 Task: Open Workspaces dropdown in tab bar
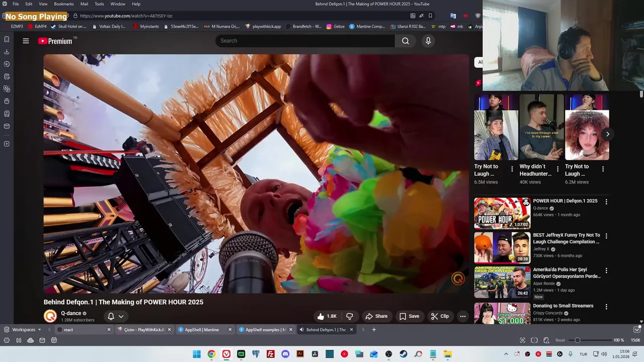point(23,330)
